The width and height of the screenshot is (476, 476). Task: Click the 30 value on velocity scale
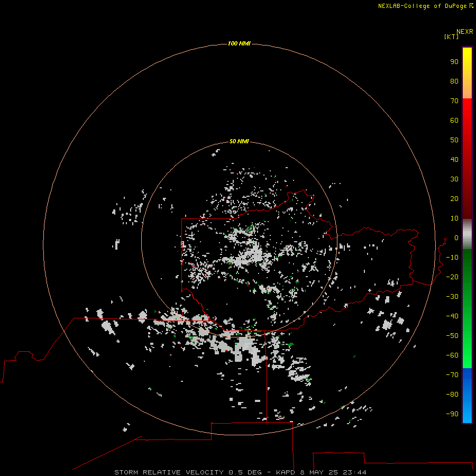tap(454, 179)
